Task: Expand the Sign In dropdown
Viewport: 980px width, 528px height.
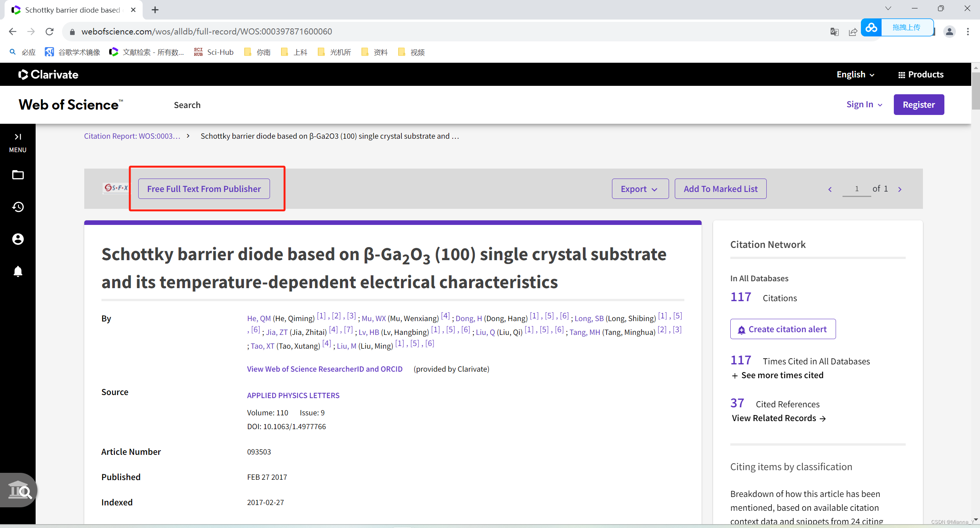Action: [864, 104]
